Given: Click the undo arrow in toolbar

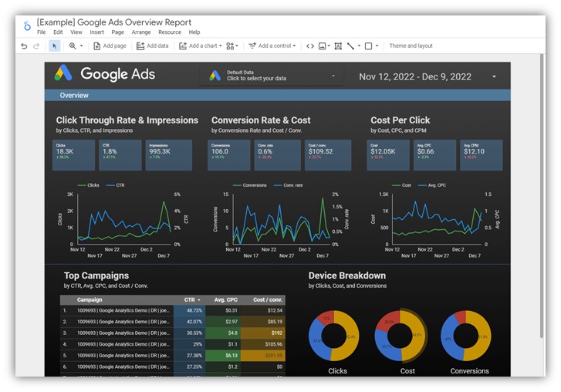Looking at the screenshot, I should pos(24,46).
